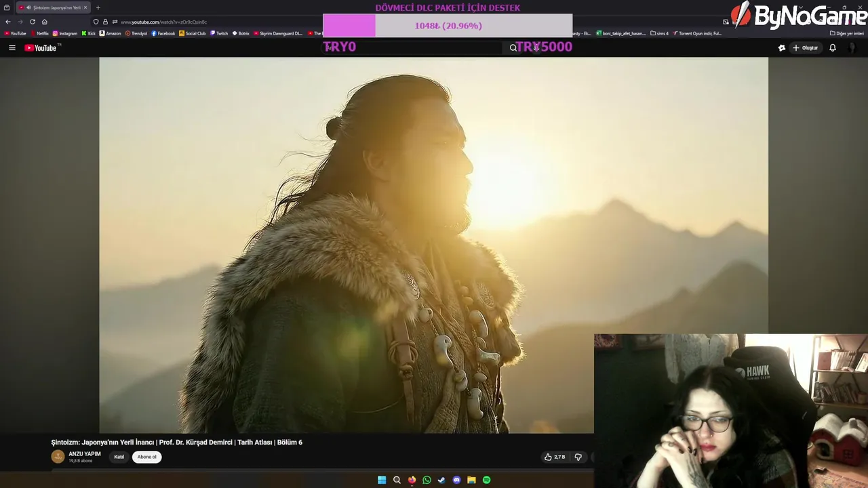Click the Oluştur create button

tap(806, 48)
